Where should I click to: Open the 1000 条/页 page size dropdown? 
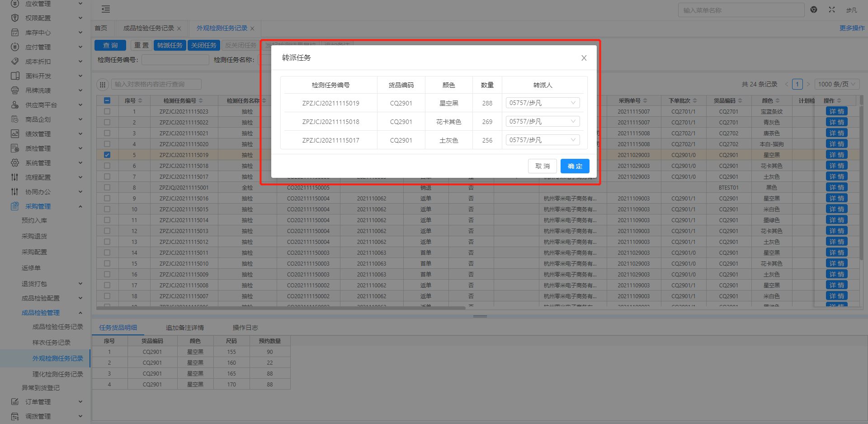837,84
